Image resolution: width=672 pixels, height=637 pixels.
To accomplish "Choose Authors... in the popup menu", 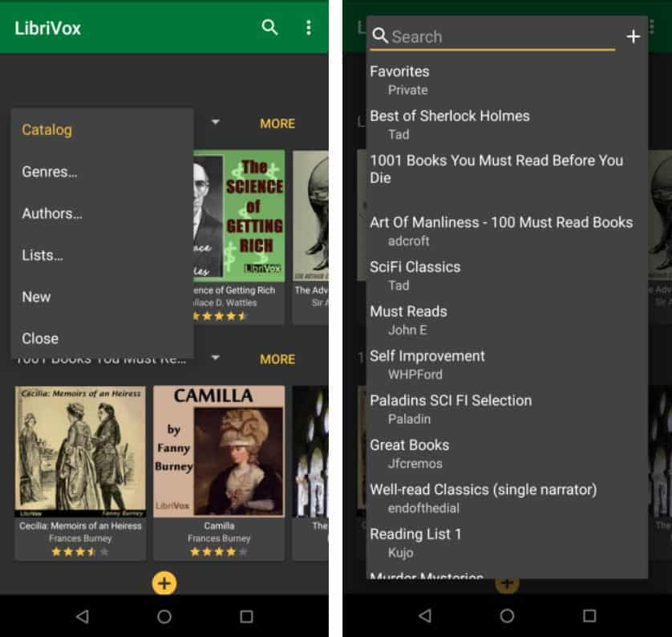I will pyautogui.click(x=52, y=213).
